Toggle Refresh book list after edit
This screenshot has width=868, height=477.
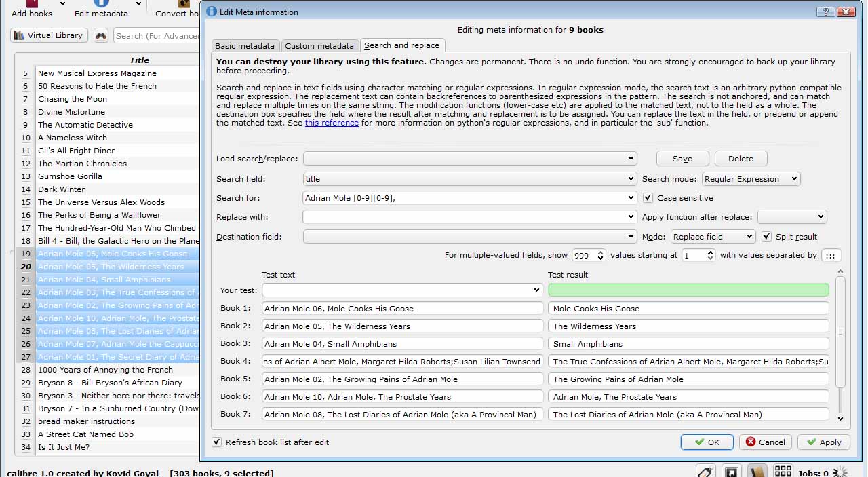217,442
